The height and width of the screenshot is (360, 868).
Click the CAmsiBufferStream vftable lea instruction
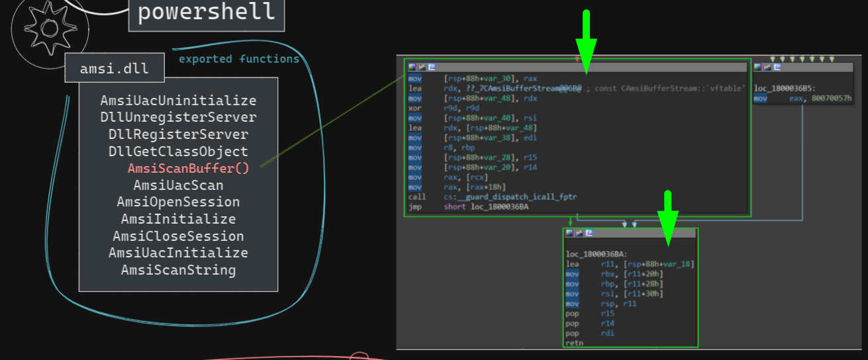(x=577, y=88)
